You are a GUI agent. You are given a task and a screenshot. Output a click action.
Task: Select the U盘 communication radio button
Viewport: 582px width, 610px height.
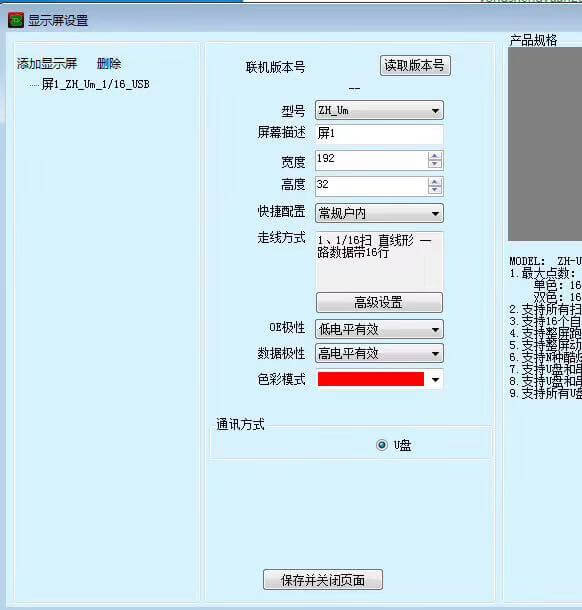382,445
